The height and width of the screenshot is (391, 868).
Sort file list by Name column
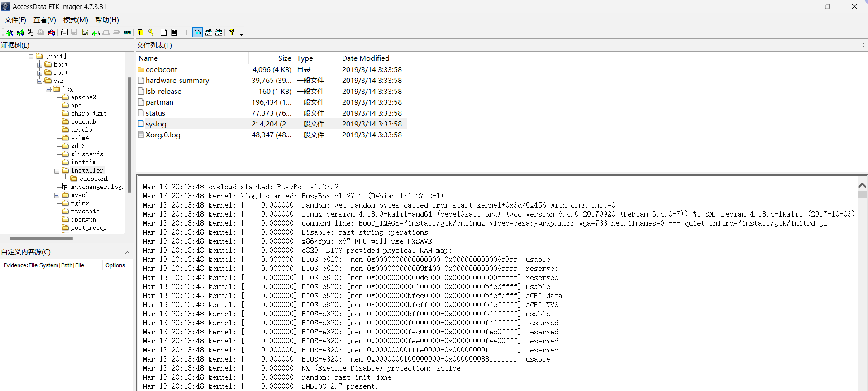tap(192, 58)
